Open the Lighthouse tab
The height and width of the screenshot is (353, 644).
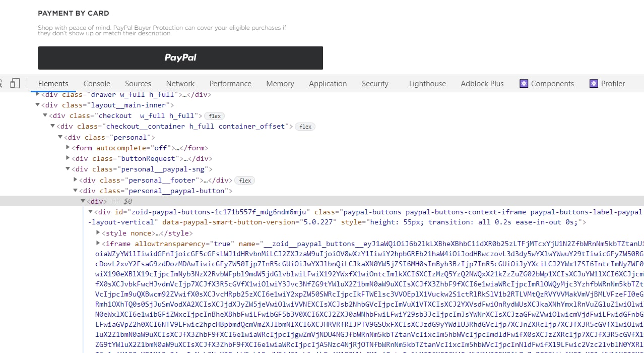click(427, 84)
